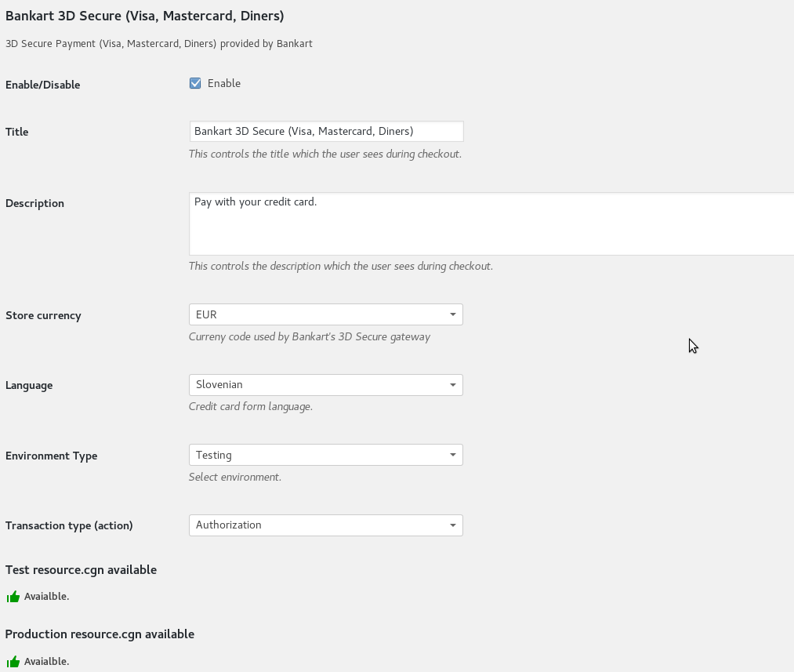Click text '3D Secure Payment... provided by Bankart'
Image resolution: width=794 pixels, height=672 pixels.
click(158, 44)
